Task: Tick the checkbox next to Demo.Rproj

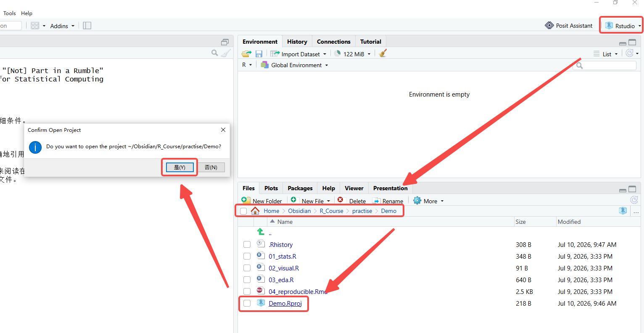Action: click(247, 303)
